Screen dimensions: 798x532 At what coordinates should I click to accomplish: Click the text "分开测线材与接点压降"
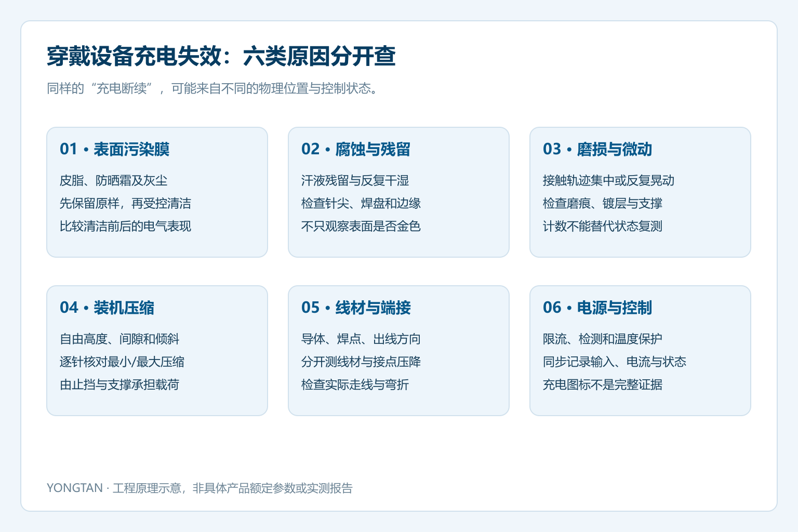point(361,362)
